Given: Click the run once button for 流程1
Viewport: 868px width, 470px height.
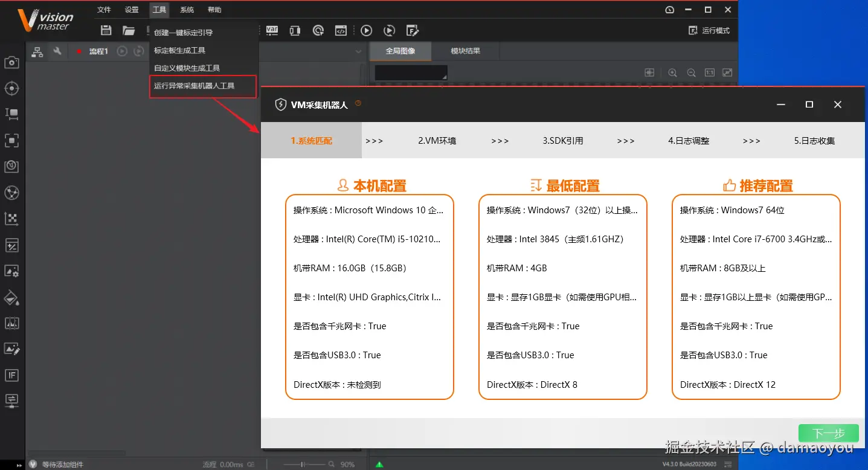Looking at the screenshot, I should tap(122, 51).
